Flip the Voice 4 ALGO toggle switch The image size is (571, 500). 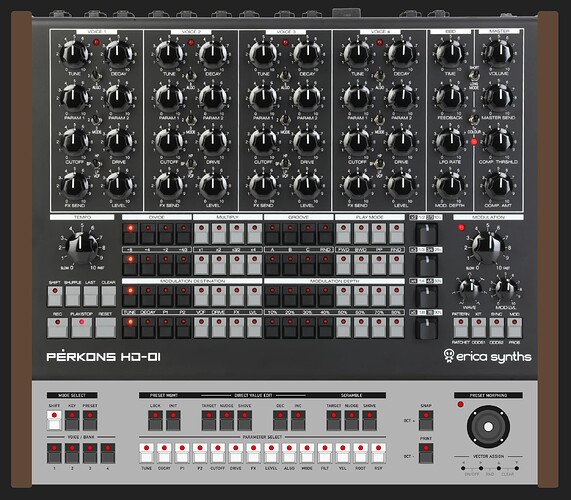coord(379,76)
